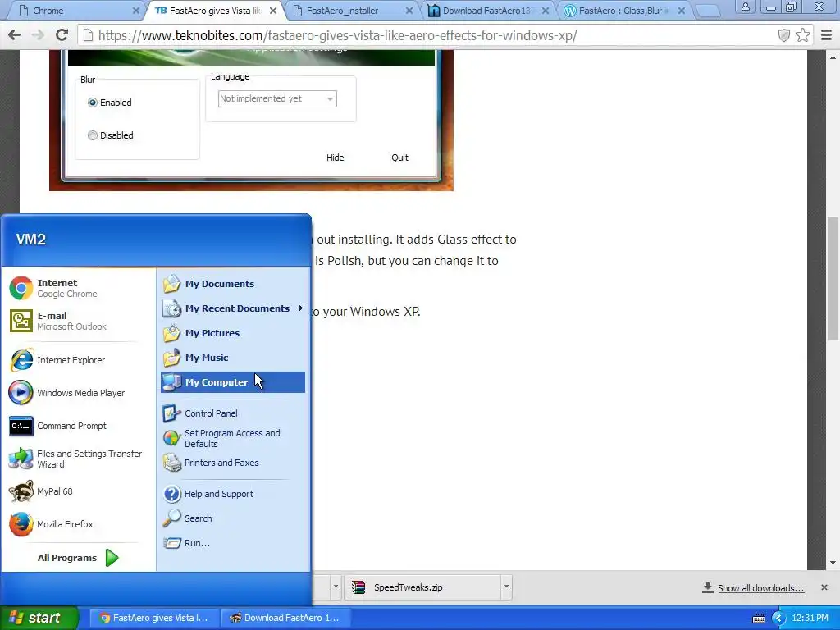Click the address bar URL
This screenshot has height=630, width=840.
pos(337,35)
